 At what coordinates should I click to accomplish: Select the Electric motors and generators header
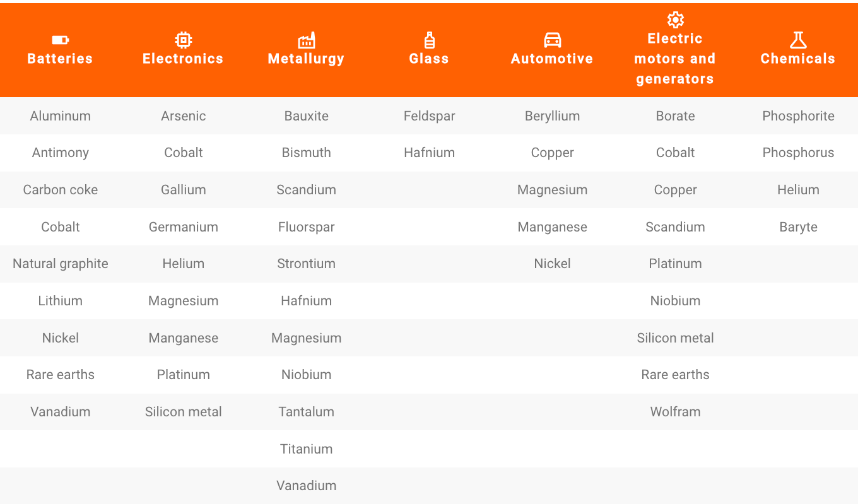pos(675,59)
